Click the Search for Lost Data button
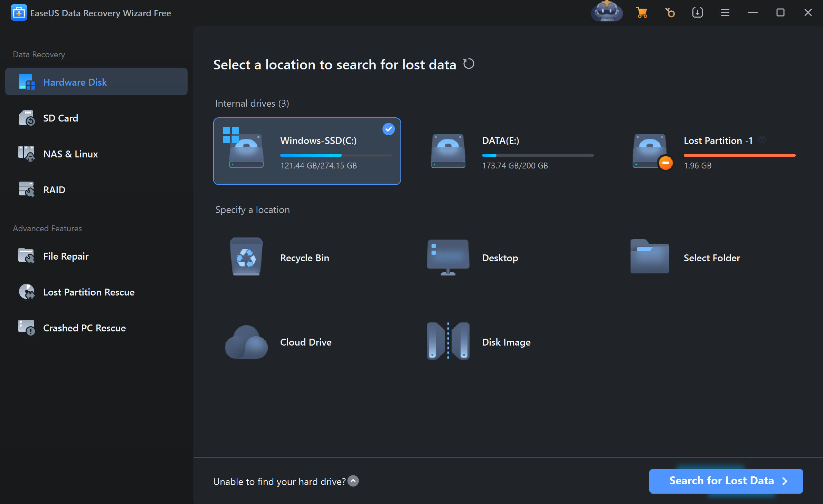This screenshot has width=823, height=504. (726, 481)
